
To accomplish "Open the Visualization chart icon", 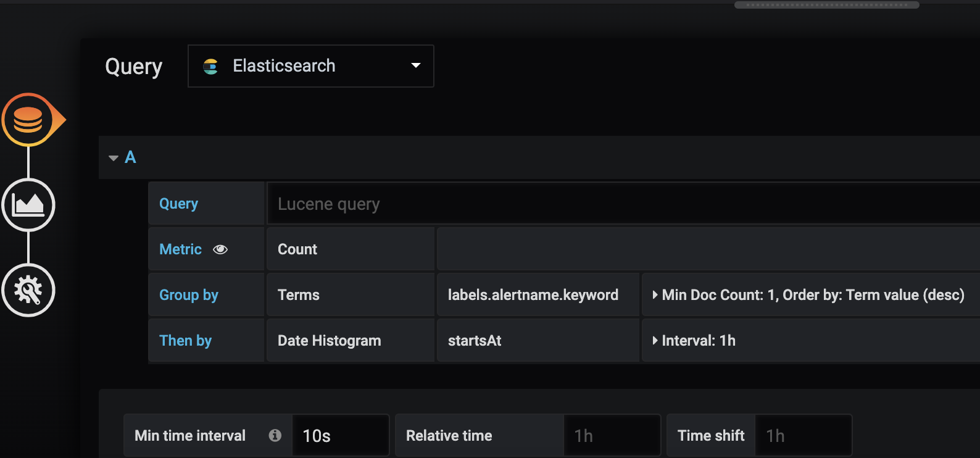I will click(x=28, y=205).
